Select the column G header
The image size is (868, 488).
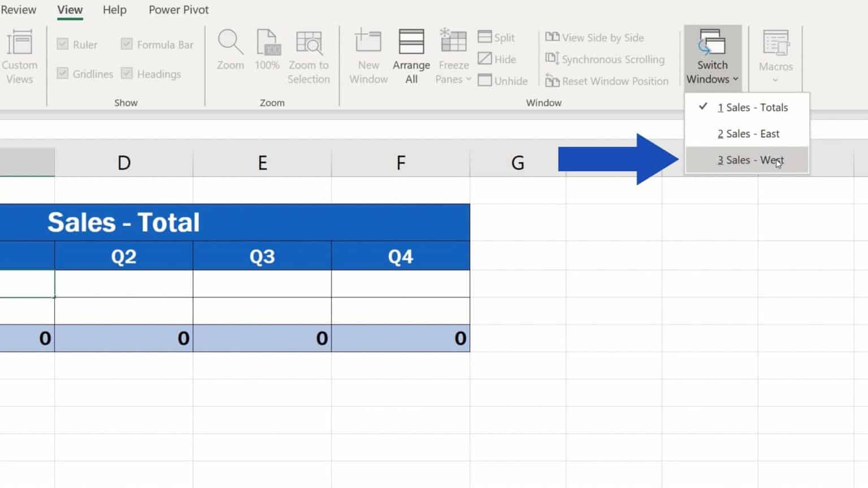(x=517, y=162)
